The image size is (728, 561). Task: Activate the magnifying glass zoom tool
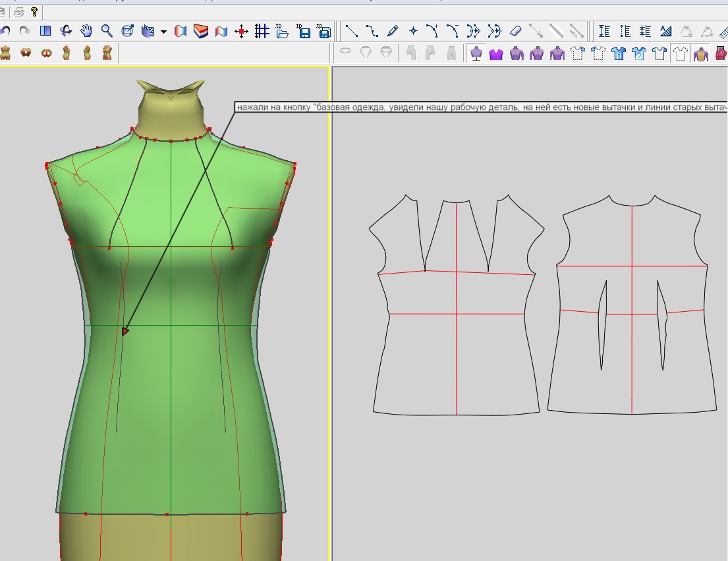pyautogui.click(x=106, y=31)
